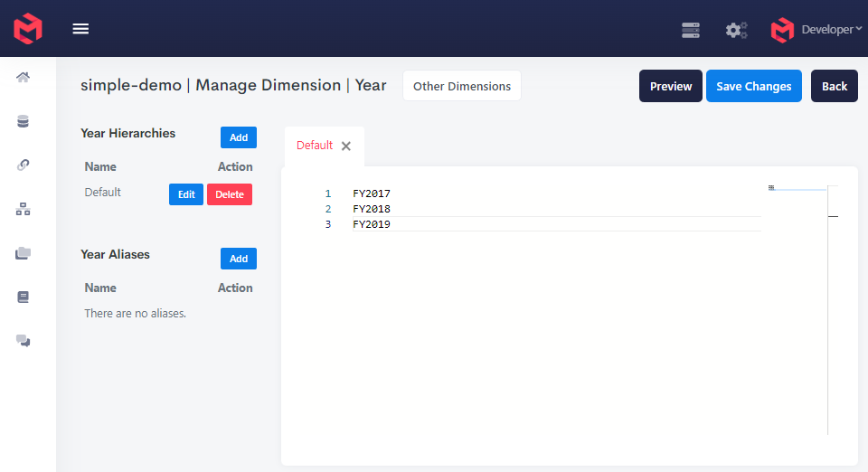Open the hierarchy diagram sidebar icon
868x472 pixels.
[x=24, y=209]
